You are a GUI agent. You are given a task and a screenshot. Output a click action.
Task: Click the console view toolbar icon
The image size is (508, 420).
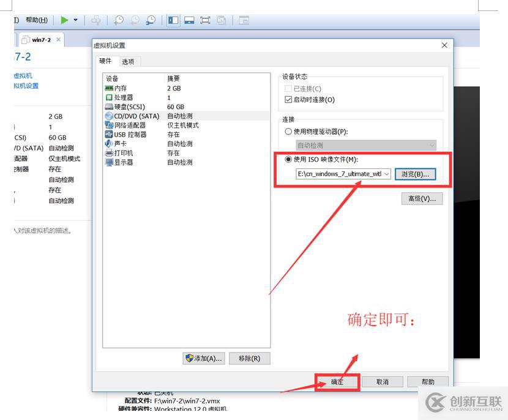click(x=244, y=20)
